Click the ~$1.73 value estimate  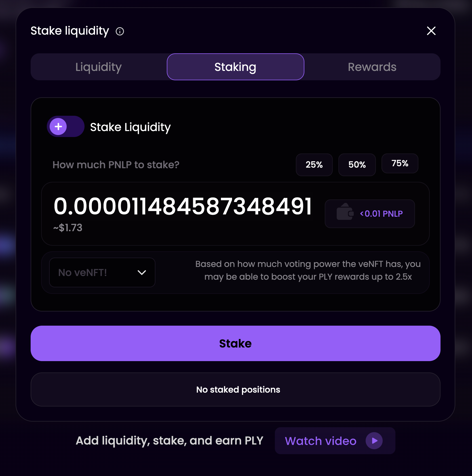point(68,228)
